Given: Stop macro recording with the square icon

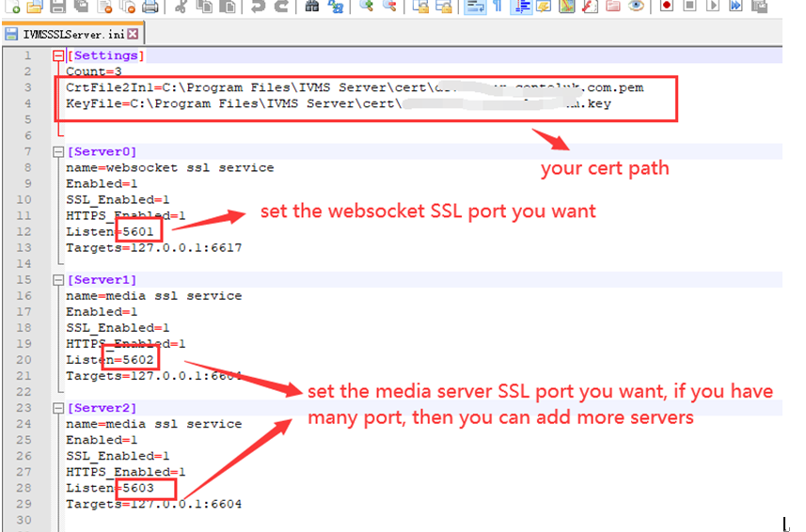Looking at the screenshot, I should coord(689,7).
